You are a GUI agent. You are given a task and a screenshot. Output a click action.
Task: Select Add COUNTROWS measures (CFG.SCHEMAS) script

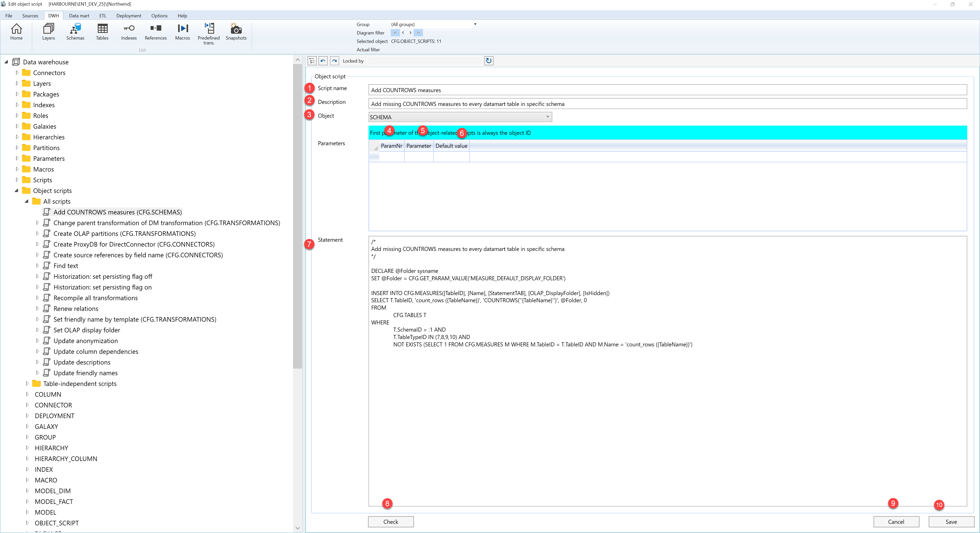118,212
